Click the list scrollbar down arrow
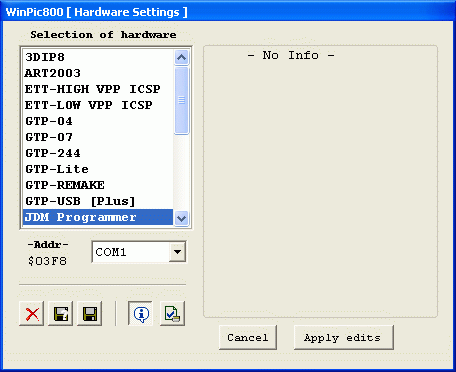 [181, 219]
